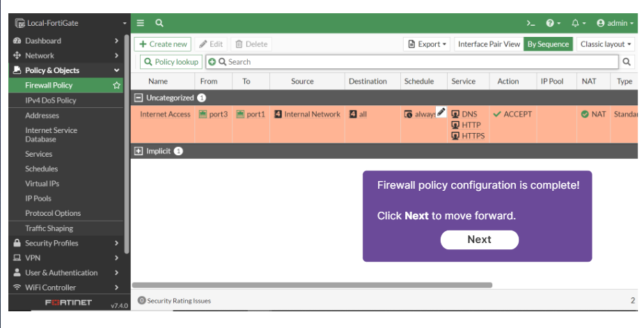Select the Internet Access policy name
The width and height of the screenshot is (644, 328).
click(x=165, y=114)
